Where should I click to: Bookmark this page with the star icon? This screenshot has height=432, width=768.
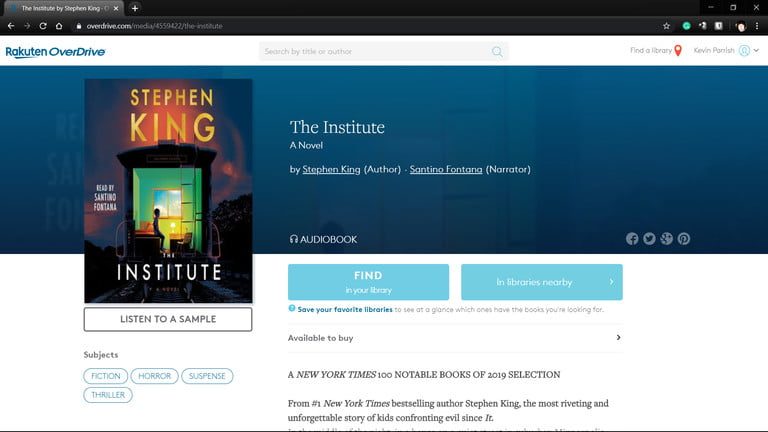point(666,26)
